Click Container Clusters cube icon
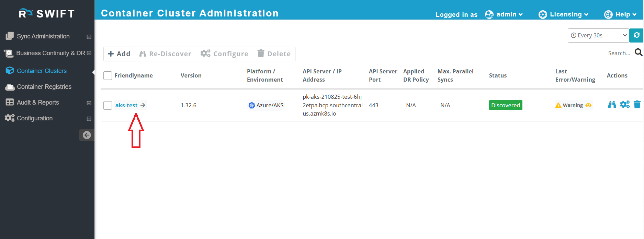 click(10, 71)
